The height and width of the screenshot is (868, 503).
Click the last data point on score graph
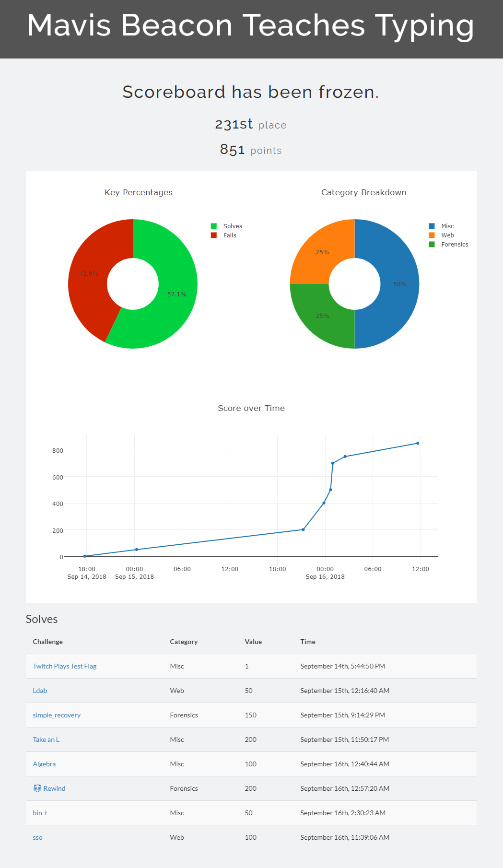418,443
